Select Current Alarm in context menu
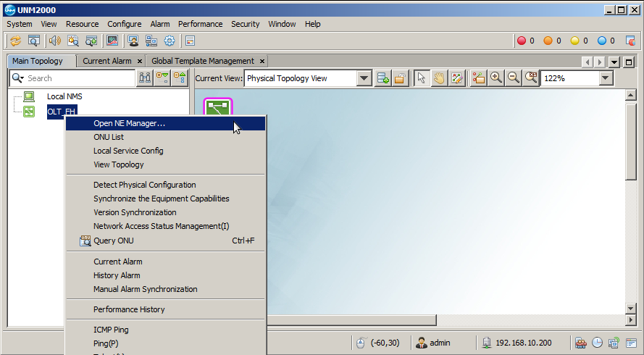644x355 pixels. pyautogui.click(x=165, y=262)
